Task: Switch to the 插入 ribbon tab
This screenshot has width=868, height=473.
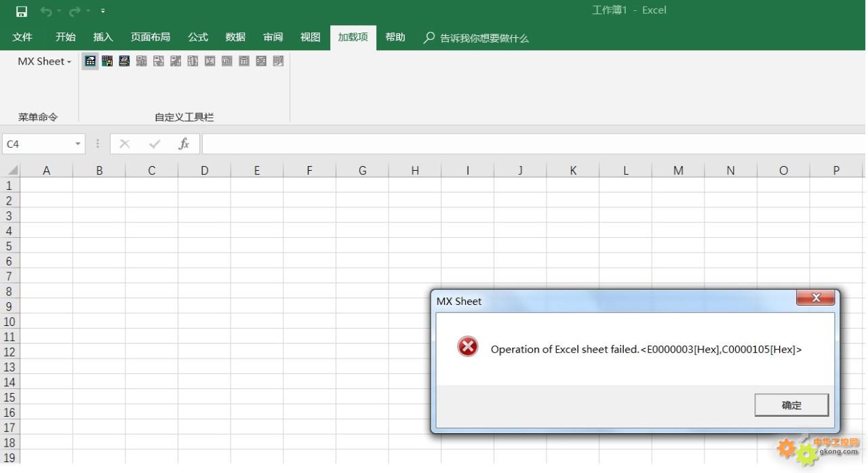Action: 103,37
